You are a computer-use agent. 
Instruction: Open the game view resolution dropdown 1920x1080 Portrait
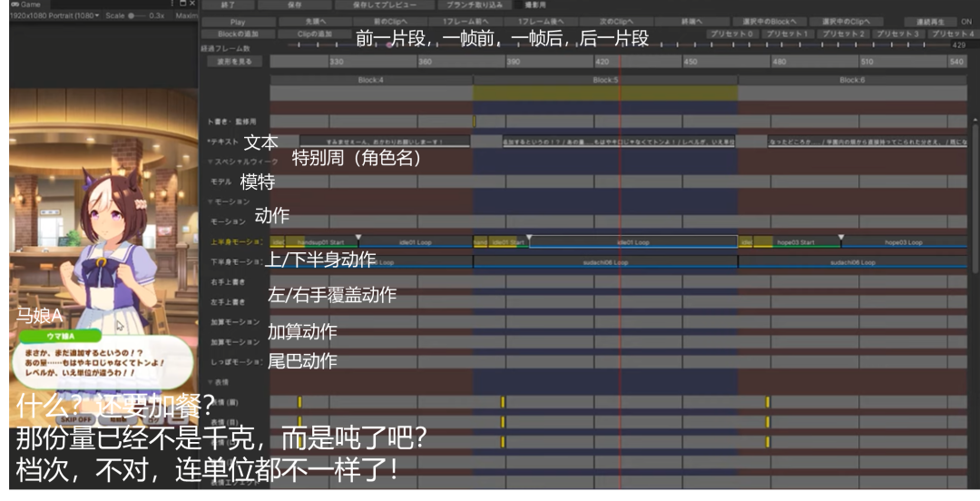pyautogui.click(x=54, y=15)
